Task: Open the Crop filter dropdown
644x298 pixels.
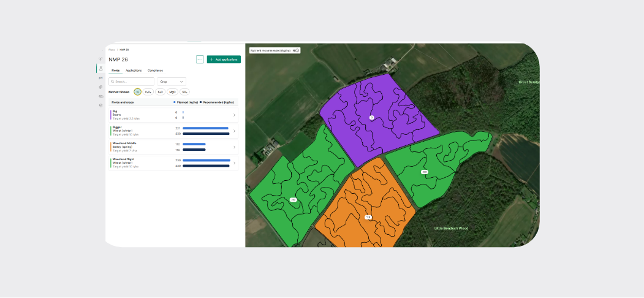Action: click(172, 82)
